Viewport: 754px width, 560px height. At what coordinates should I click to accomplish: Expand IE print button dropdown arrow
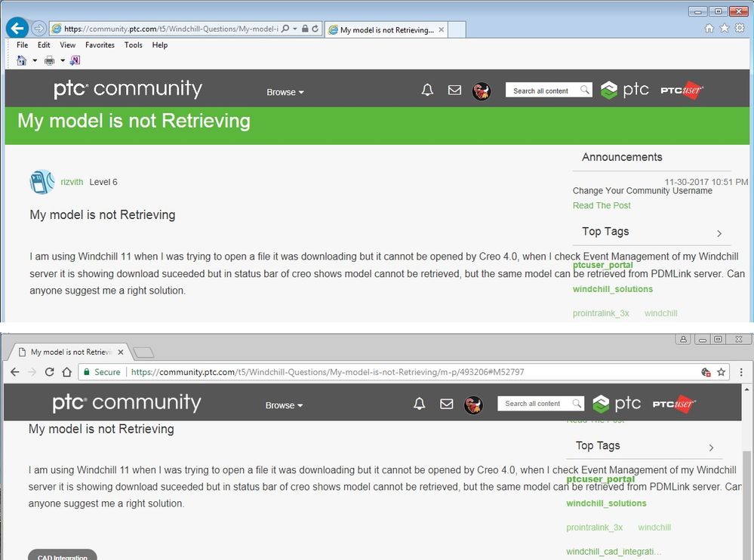[x=63, y=60]
